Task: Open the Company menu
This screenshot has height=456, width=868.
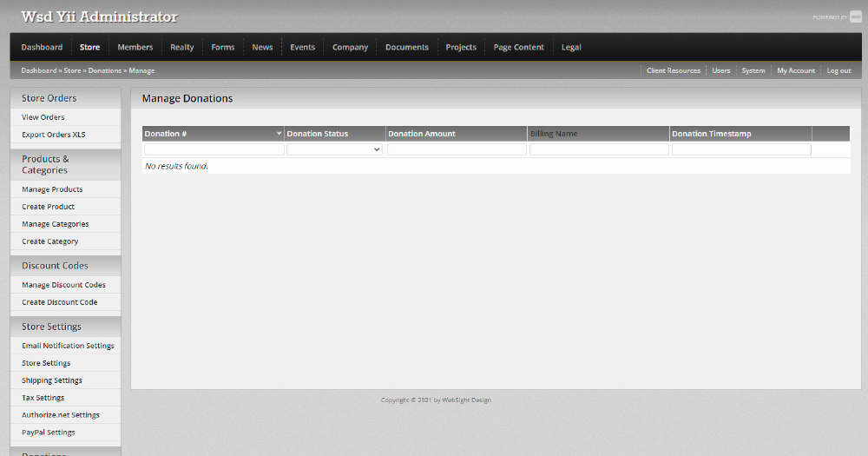Action: click(x=350, y=47)
